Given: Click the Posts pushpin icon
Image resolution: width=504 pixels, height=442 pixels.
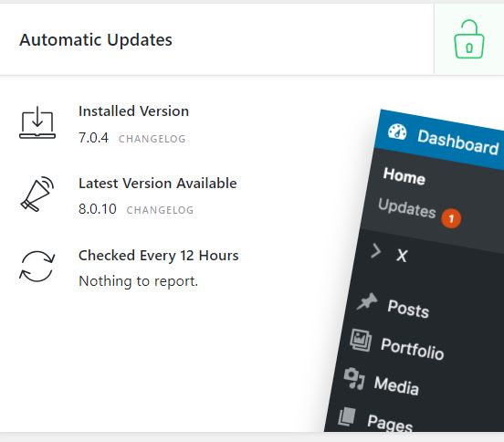Looking at the screenshot, I should click(367, 301).
